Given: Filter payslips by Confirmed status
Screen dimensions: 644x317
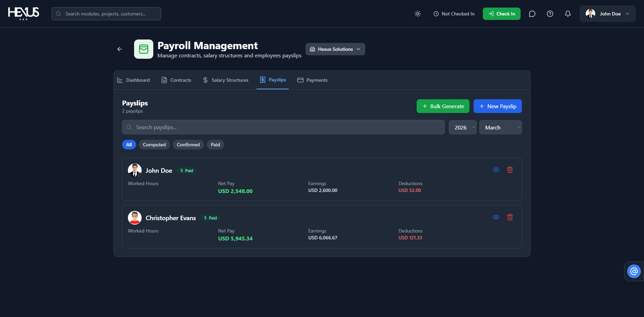Looking at the screenshot, I should coord(188,145).
